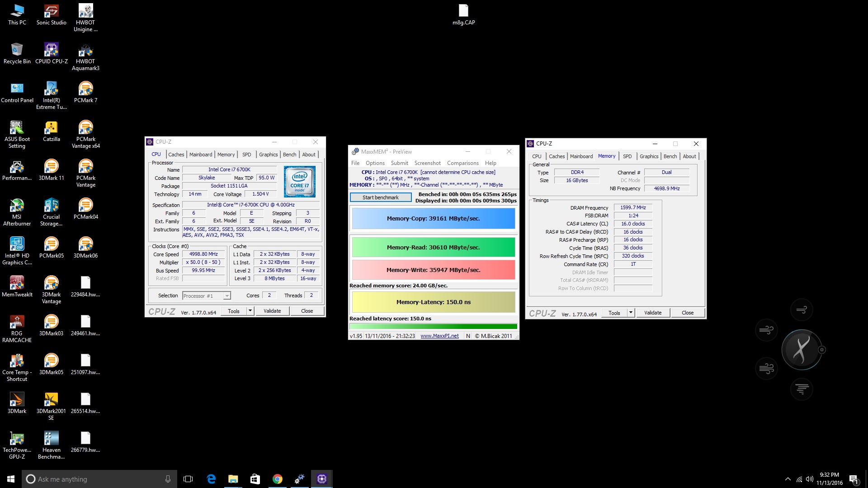The image size is (868, 488).
Task: Click the Core Speed 4998.80 MHz value
Action: [x=203, y=254]
